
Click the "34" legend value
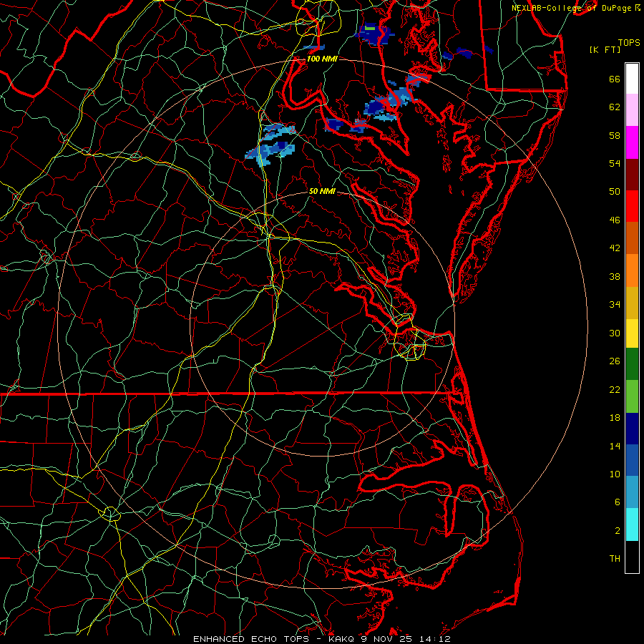(x=615, y=305)
